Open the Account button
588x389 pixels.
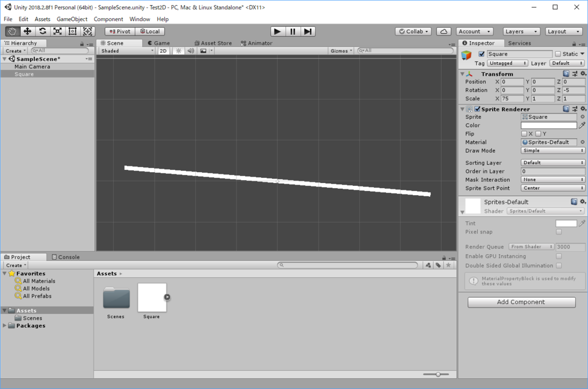[474, 32]
